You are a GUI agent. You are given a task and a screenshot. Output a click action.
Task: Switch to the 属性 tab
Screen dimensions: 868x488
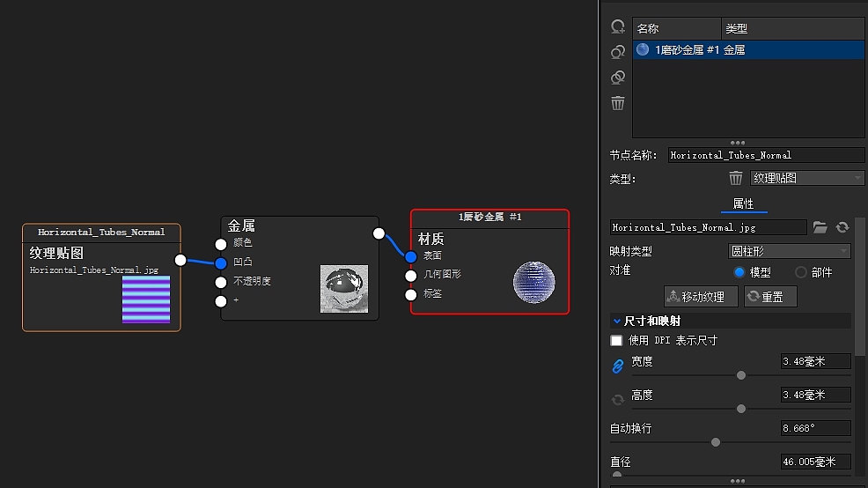point(744,203)
